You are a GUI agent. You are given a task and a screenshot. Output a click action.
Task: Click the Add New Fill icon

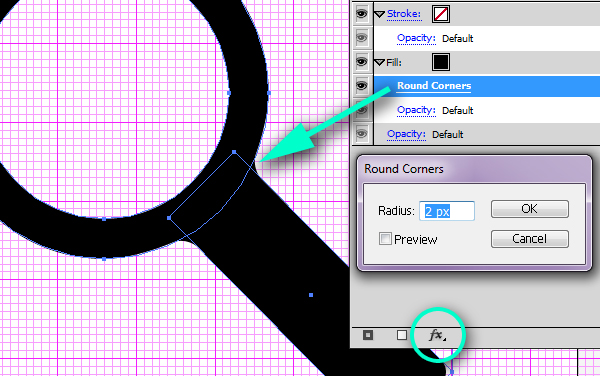(x=402, y=335)
